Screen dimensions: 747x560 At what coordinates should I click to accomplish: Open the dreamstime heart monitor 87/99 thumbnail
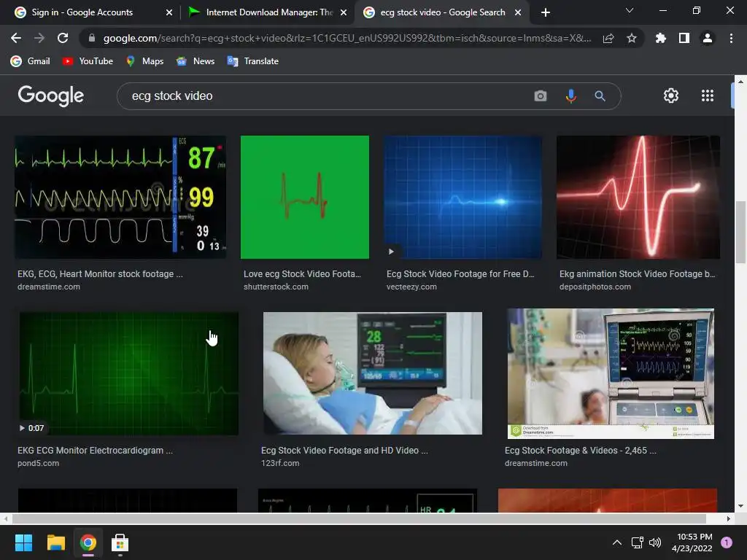(x=120, y=197)
